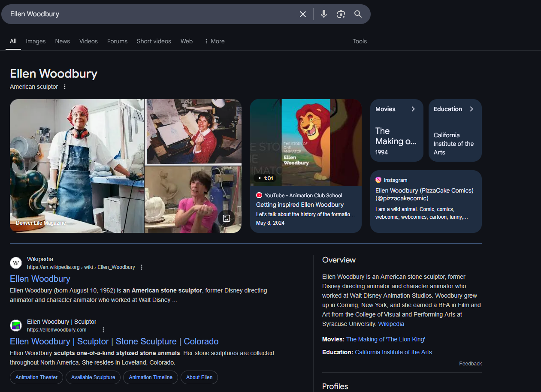Click the May 8, 2024 video date

point(270,223)
